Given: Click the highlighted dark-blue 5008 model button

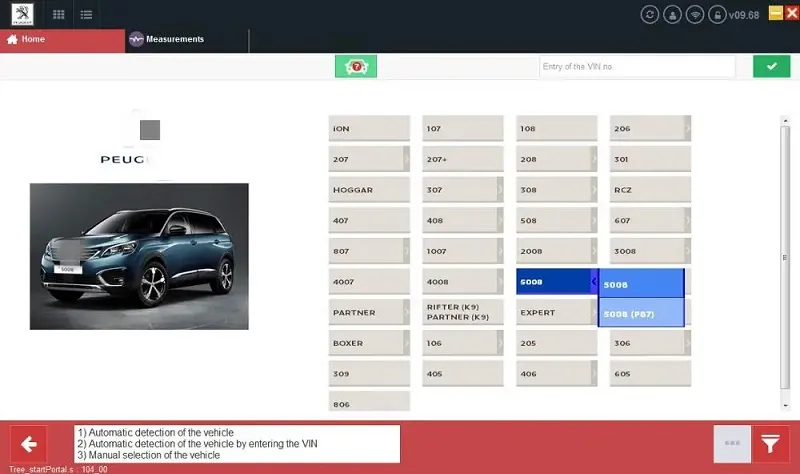Looking at the screenshot, I should click(557, 281).
